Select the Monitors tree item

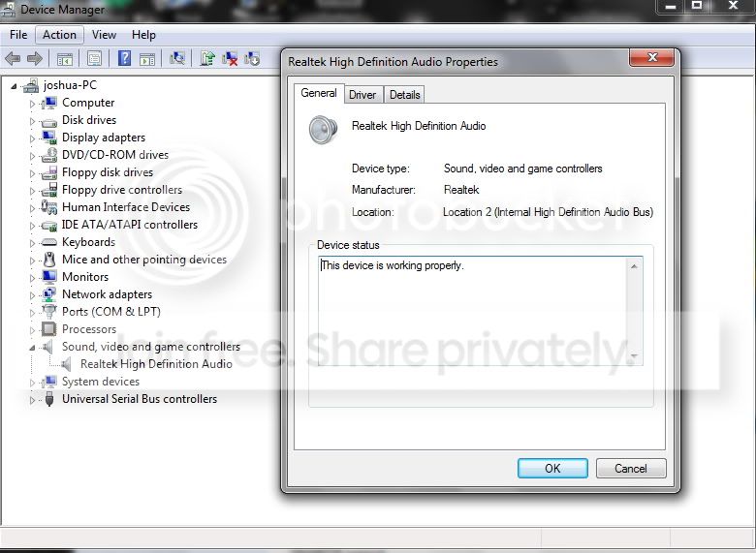(85, 277)
